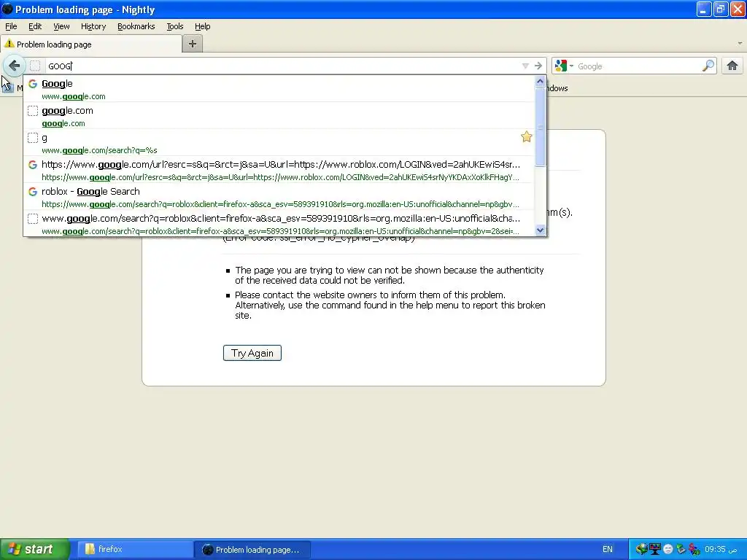747x560 pixels.
Task: Go back using the Back arrow
Action: (14, 66)
